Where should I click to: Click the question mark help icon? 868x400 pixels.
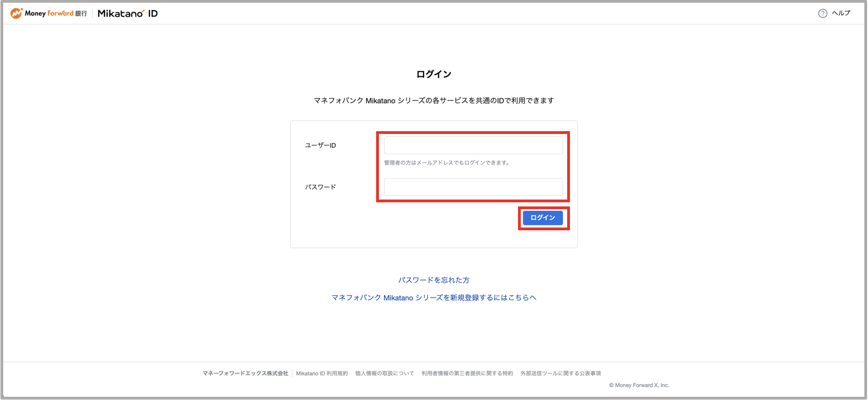[823, 13]
